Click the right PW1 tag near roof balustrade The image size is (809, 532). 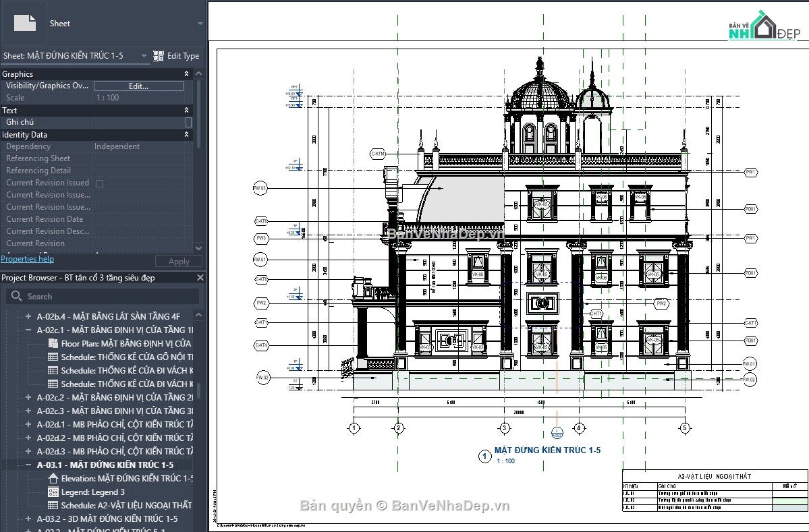point(751,172)
